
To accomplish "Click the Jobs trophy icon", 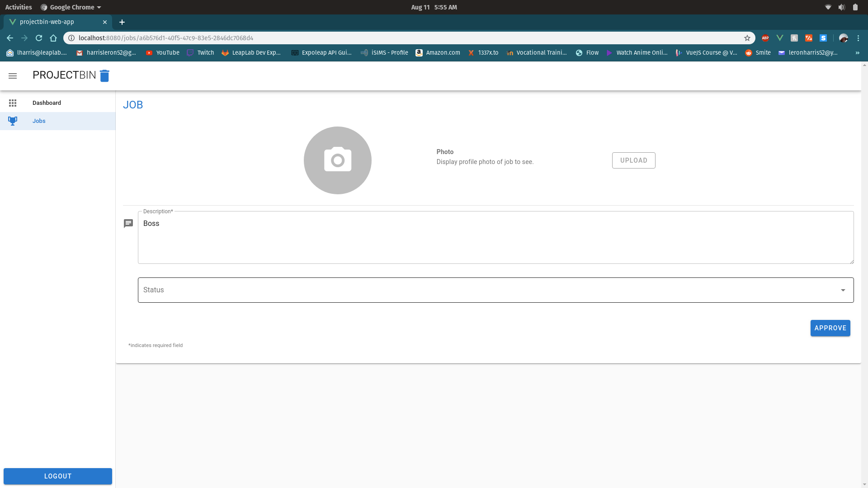I will point(13,121).
